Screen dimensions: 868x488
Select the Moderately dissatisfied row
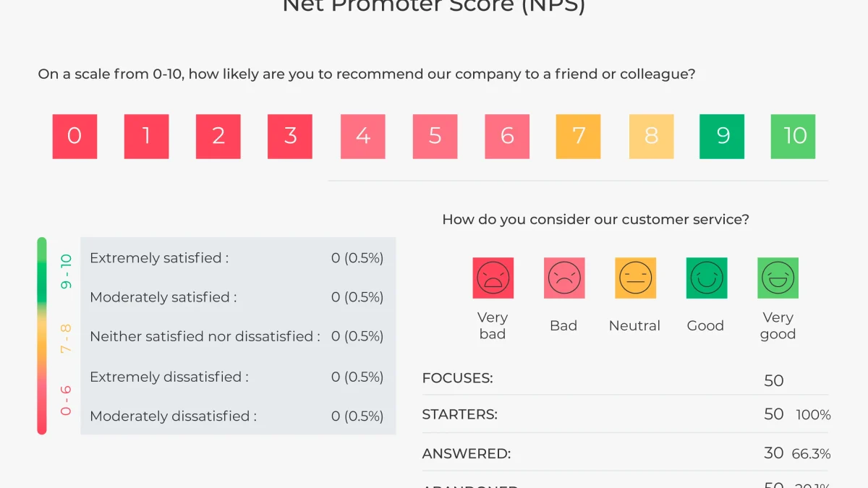[x=237, y=416]
